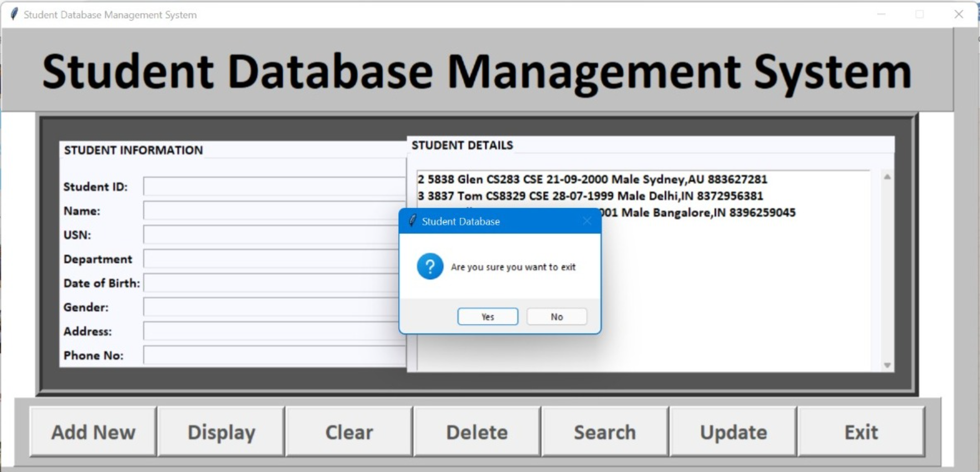Click the Update button

click(733, 432)
